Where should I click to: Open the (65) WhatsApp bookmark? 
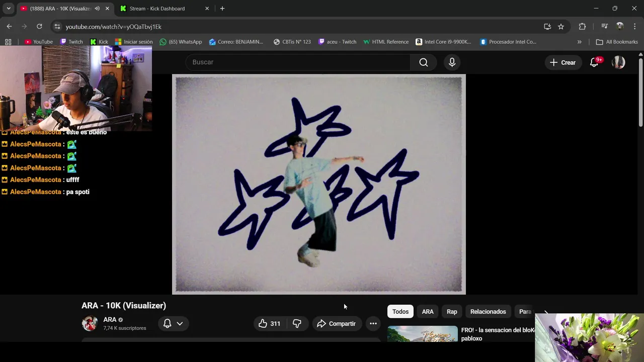pyautogui.click(x=181, y=42)
